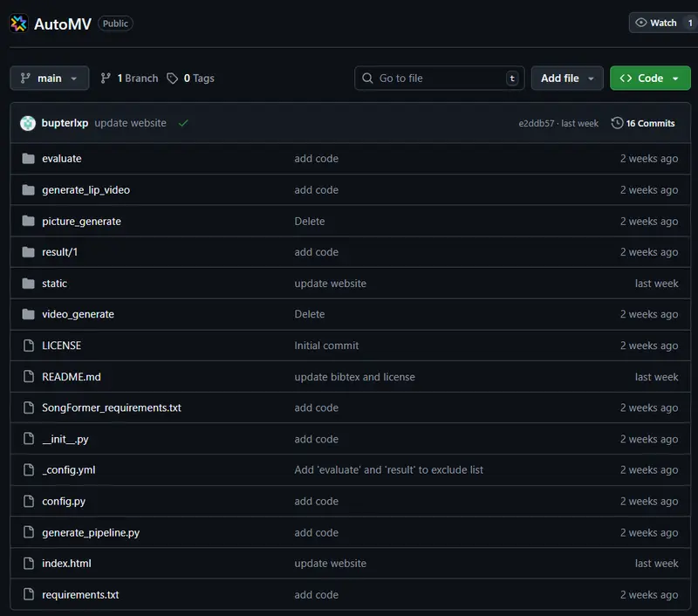Click the green commit status checkmark
Image resolution: width=698 pixels, height=616 pixels.
(183, 123)
